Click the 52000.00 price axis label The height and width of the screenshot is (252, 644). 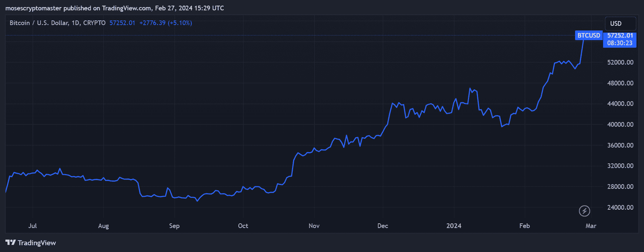620,62
